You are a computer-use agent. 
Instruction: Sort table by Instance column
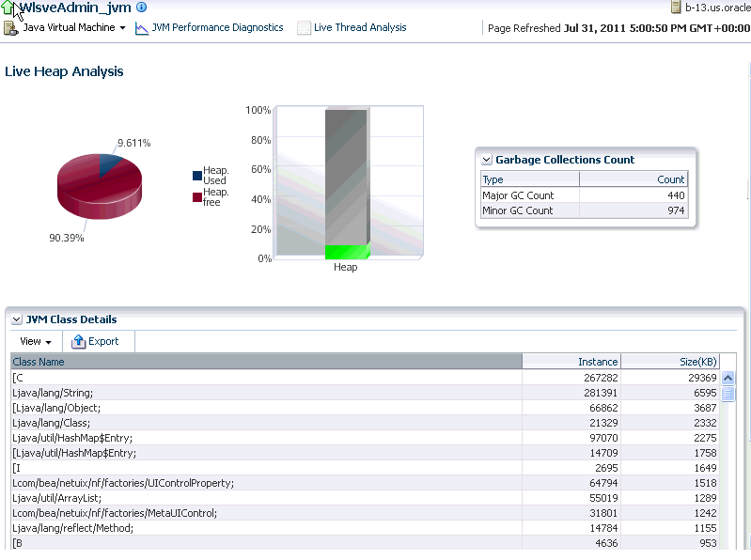point(571,362)
